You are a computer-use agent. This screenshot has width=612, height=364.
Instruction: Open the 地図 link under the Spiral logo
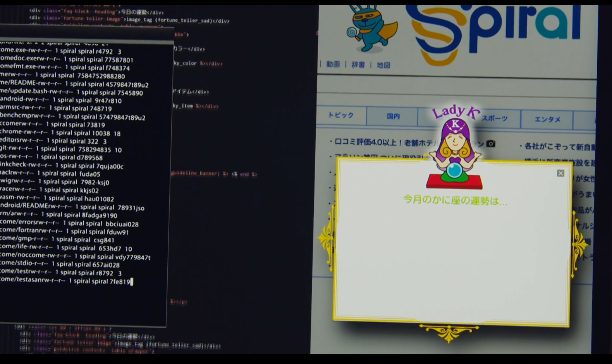tap(383, 65)
